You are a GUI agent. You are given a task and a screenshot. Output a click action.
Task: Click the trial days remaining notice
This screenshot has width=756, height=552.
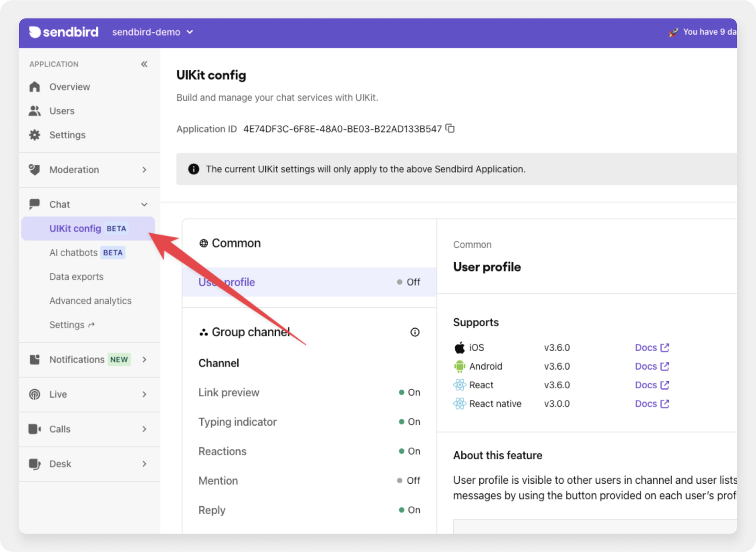point(710,32)
